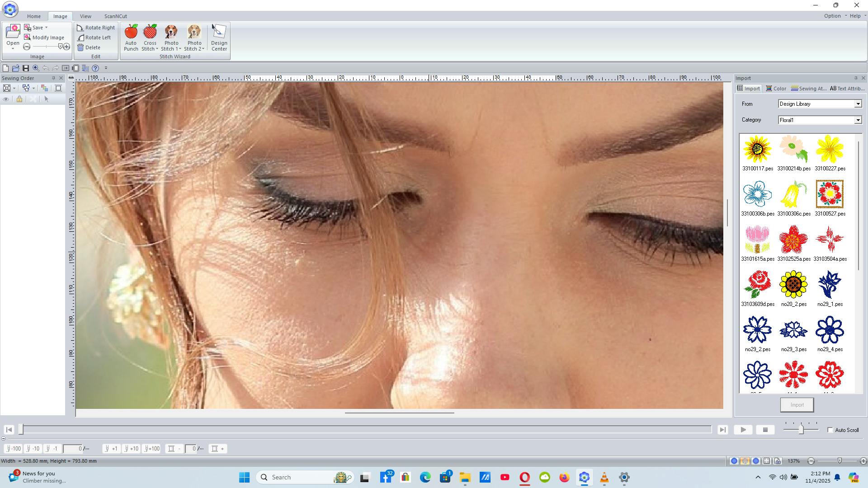
Task: Open the Color tab in Import panel
Action: pos(776,89)
